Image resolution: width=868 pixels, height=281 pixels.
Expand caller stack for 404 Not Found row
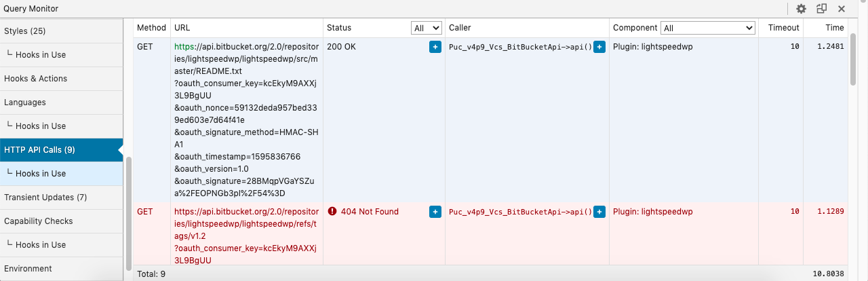(x=599, y=212)
